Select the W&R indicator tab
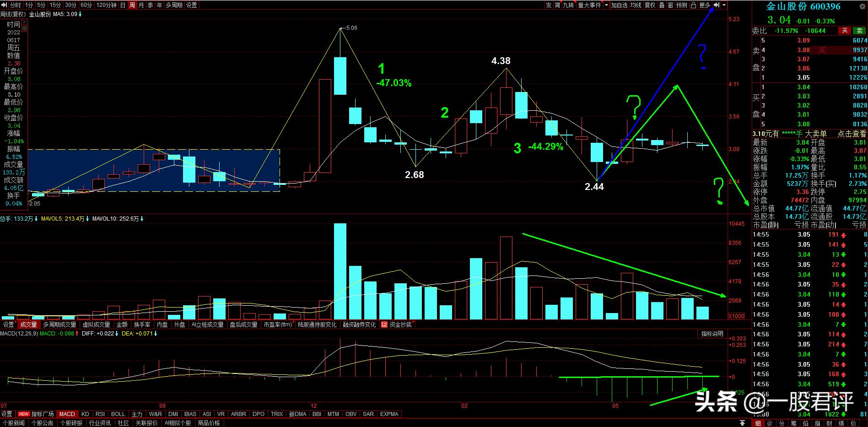 coord(155,414)
